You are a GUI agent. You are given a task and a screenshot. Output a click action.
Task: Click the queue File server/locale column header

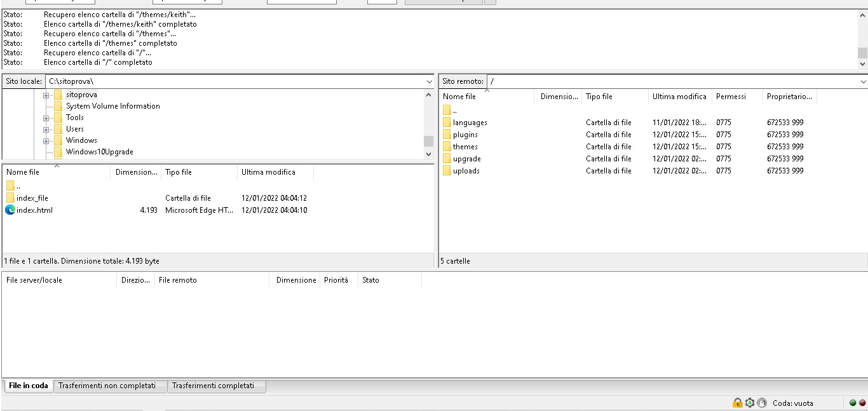click(x=60, y=280)
